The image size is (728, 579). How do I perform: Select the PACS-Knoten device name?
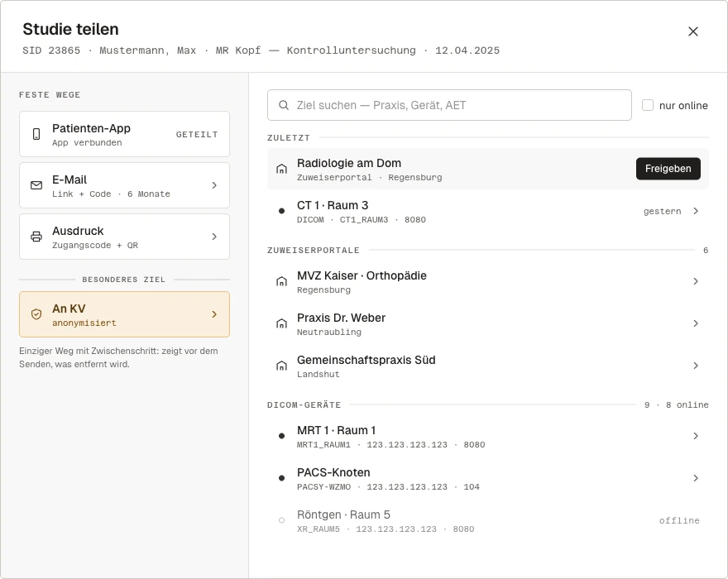point(333,472)
